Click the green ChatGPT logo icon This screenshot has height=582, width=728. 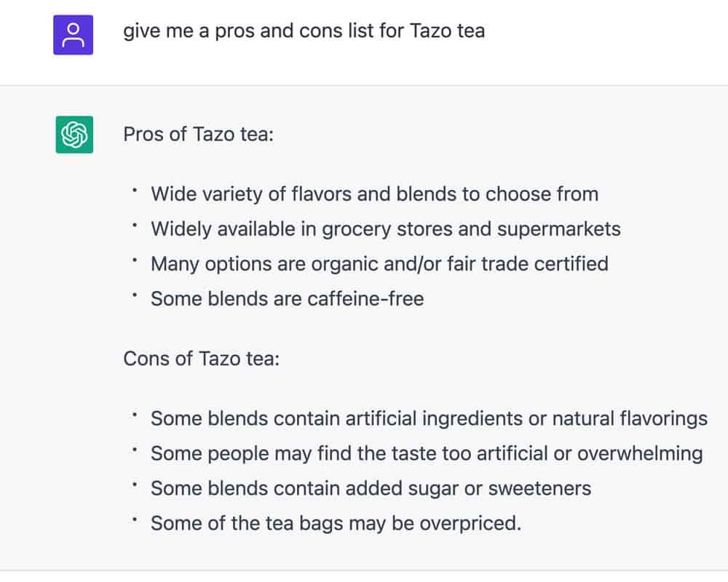[74, 135]
